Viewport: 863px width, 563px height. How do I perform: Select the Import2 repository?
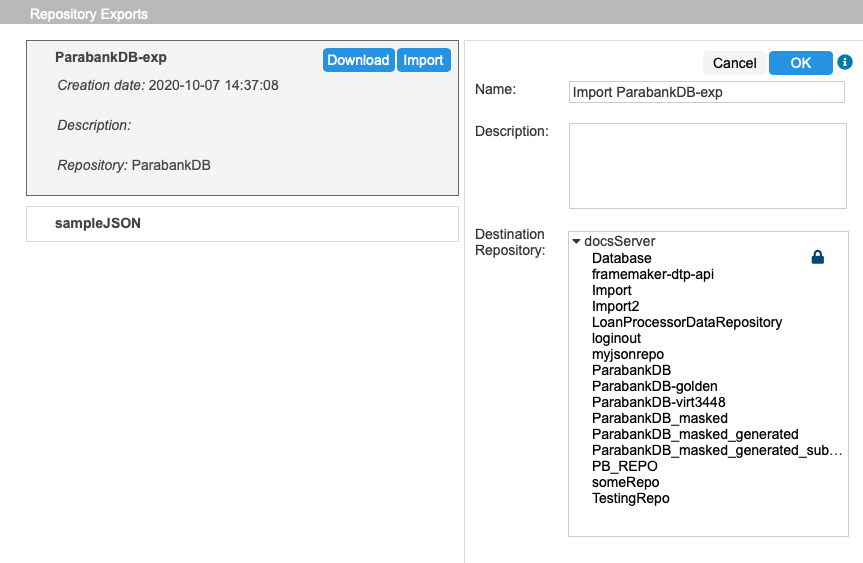pyautogui.click(x=615, y=306)
